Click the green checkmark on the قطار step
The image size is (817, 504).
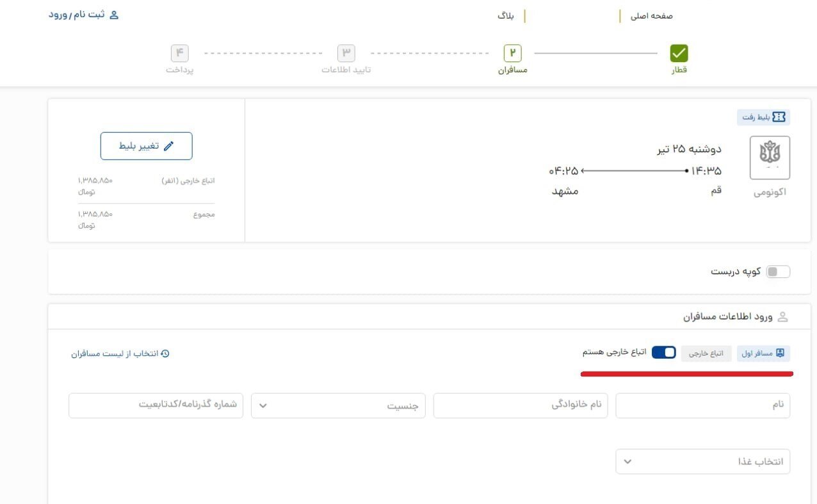[x=680, y=53]
